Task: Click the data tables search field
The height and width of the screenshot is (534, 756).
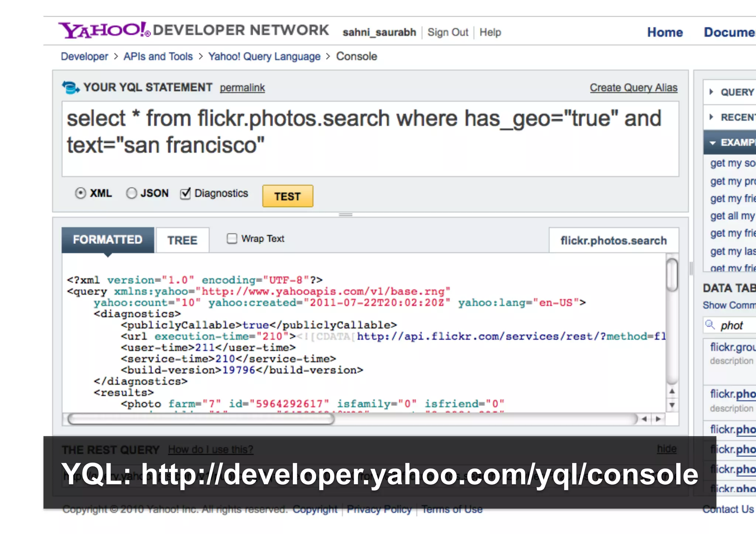Action: tap(730, 325)
